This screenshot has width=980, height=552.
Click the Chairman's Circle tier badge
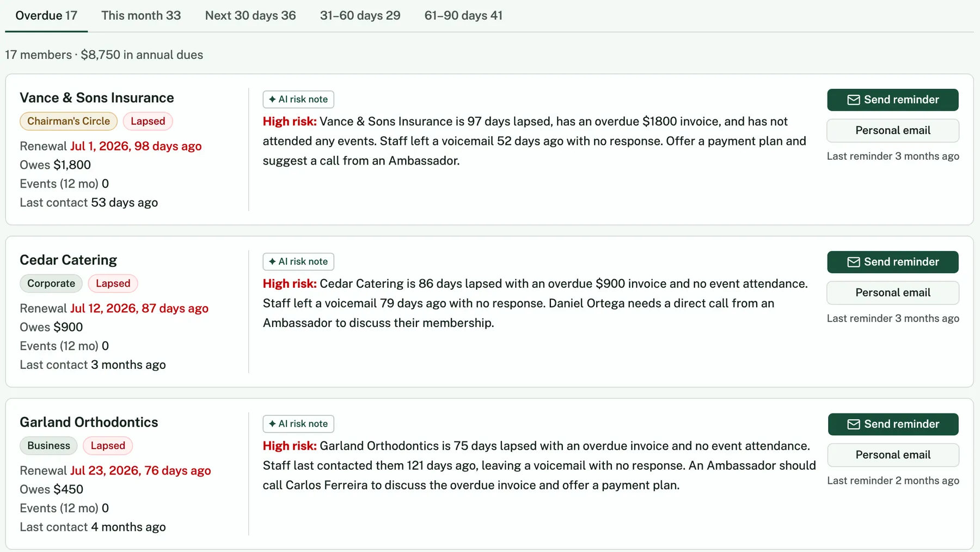pyautogui.click(x=69, y=121)
